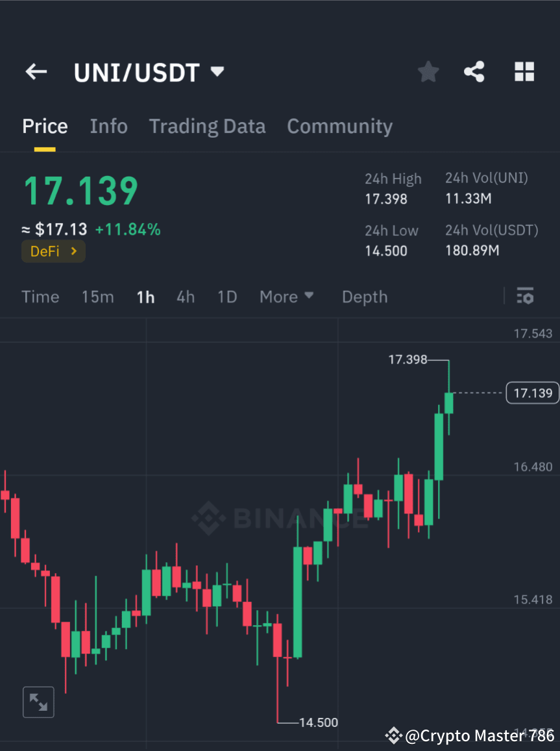Enable the 1D chart view

227,297
